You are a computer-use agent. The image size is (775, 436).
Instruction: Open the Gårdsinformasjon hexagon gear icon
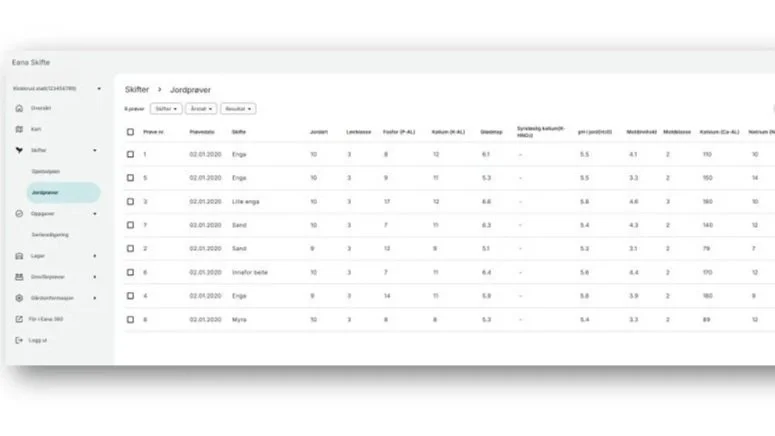pyautogui.click(x=19, y=298)
